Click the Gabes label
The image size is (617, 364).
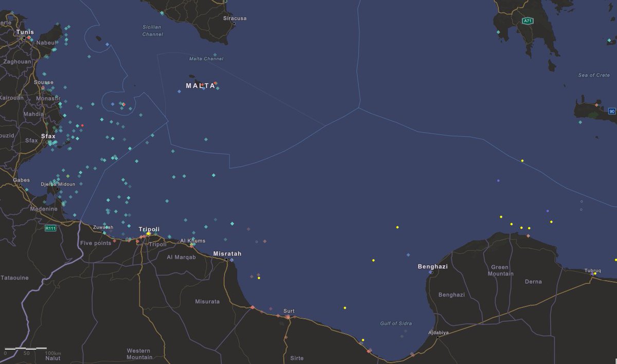point(22,180)
